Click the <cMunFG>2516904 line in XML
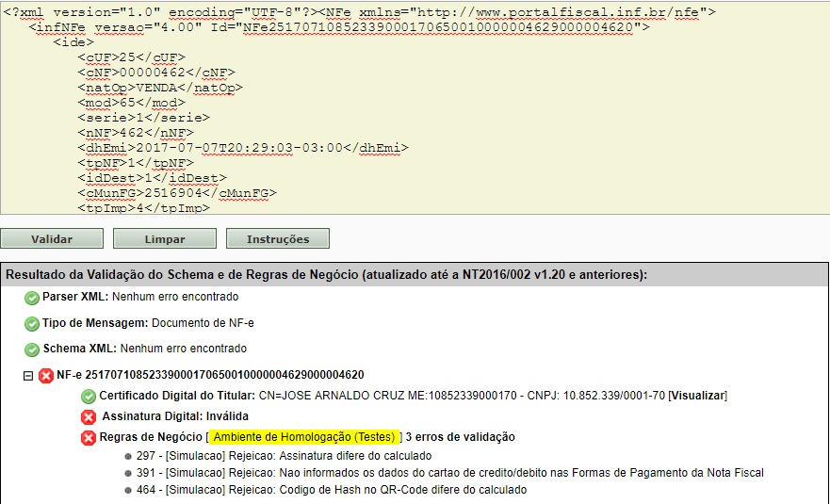This screenshot has height=504, width=830. (x=177, y=193)
